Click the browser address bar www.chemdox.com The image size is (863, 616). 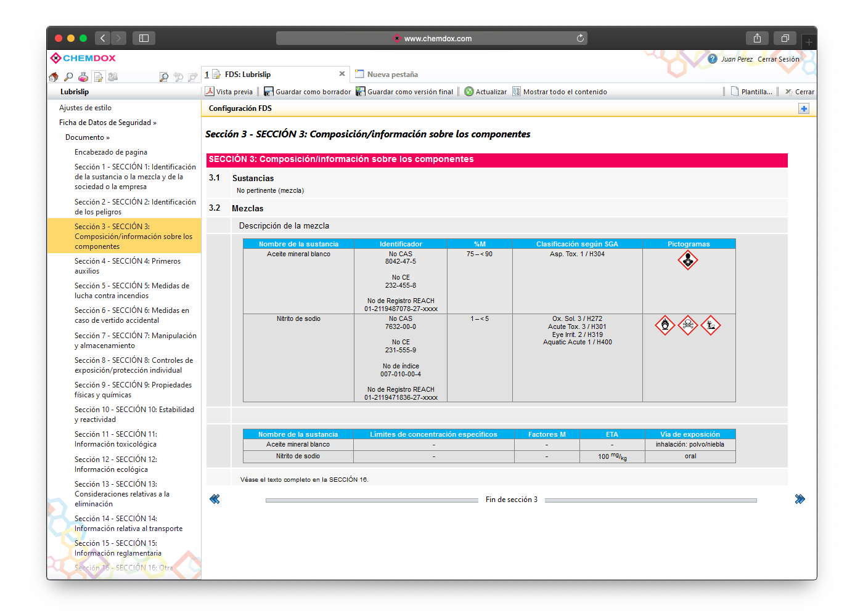tap(431, 38)
